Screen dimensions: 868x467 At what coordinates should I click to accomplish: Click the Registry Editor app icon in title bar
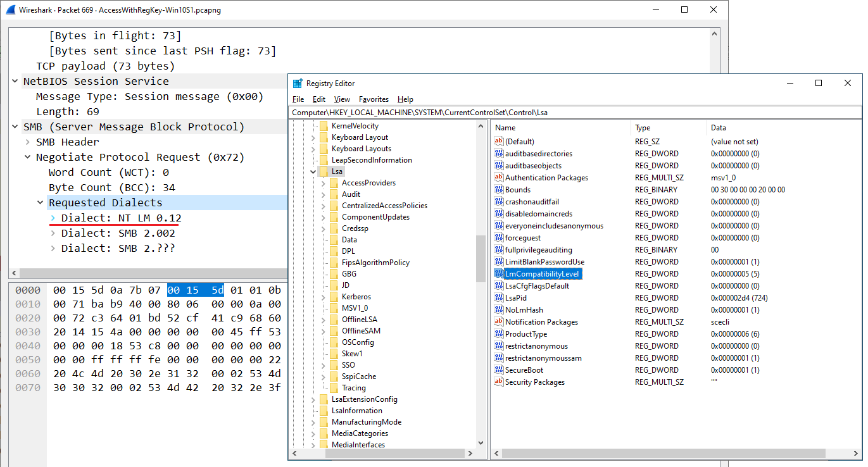pyautogui.click(x=298, y=84)
